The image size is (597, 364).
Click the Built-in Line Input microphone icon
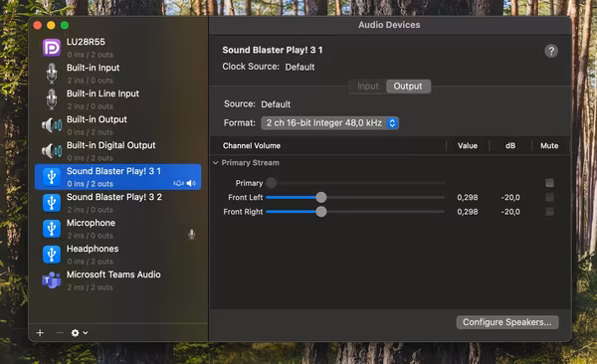click(x=52, y=99)
